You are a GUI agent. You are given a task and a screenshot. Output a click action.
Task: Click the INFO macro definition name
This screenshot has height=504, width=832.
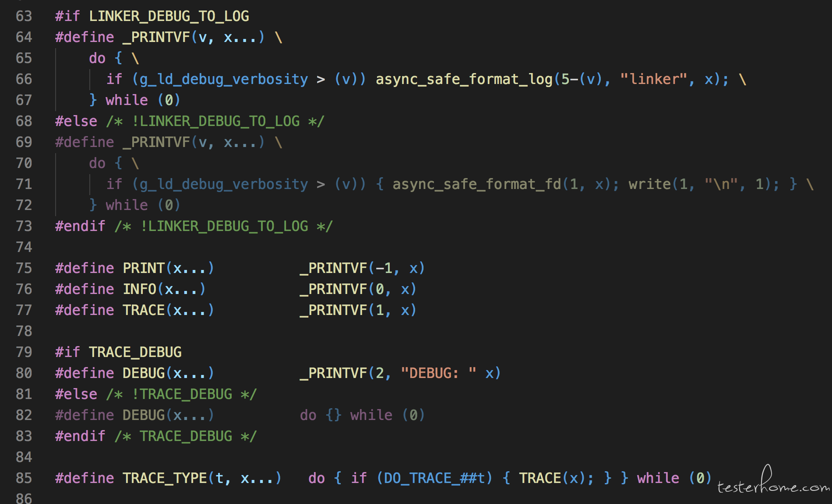[x=140, y=289]
